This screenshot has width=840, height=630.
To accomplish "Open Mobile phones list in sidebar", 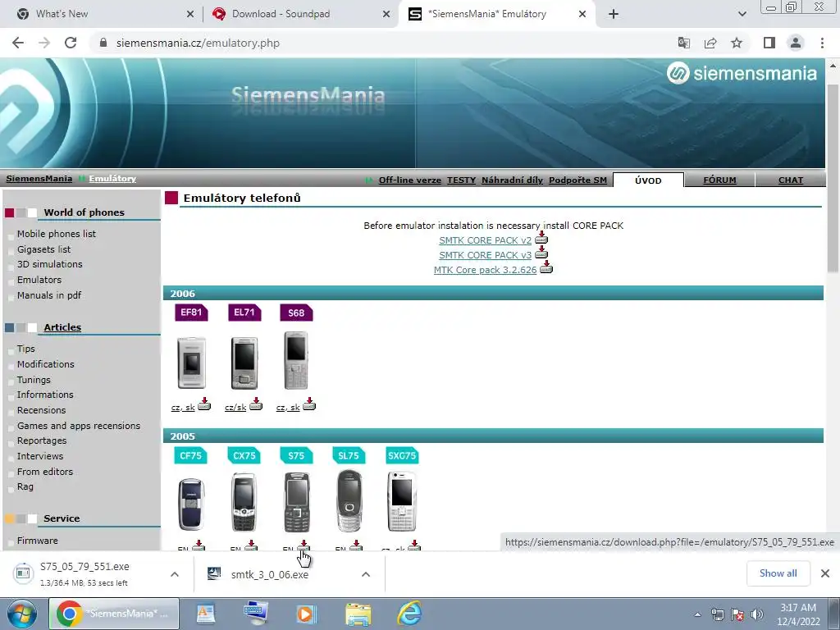I will coord(57,234).
